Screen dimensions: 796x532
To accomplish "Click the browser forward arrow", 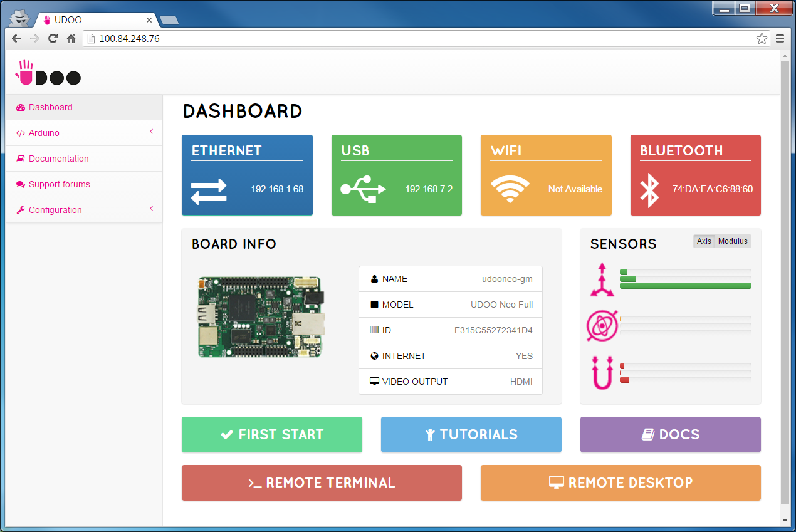I will (35, 39).
